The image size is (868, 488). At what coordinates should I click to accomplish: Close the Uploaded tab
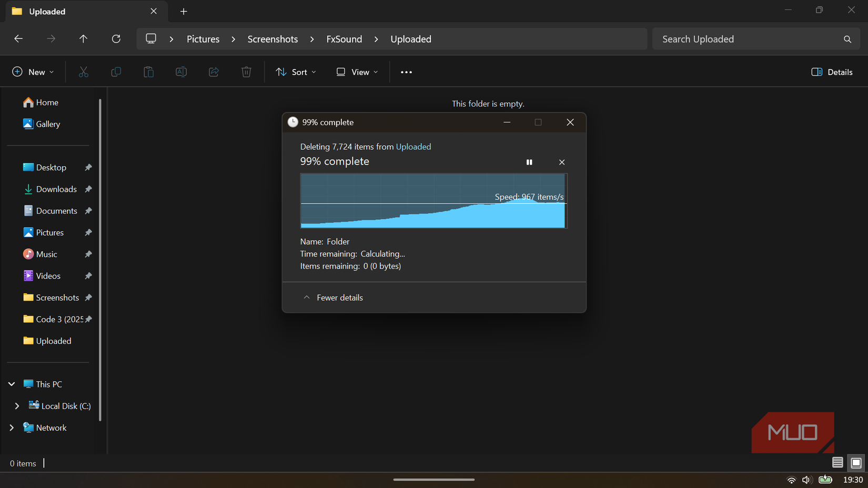coord(154,11)
